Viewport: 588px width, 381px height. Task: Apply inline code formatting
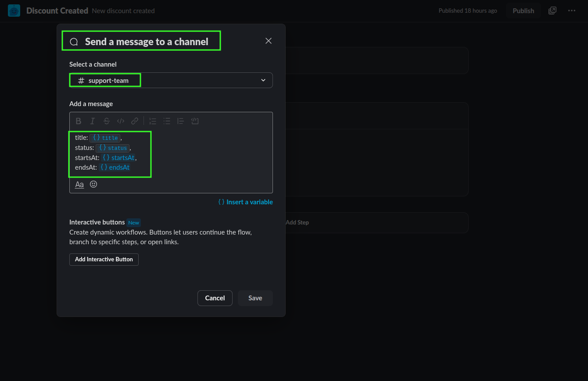tap(121, 121)
